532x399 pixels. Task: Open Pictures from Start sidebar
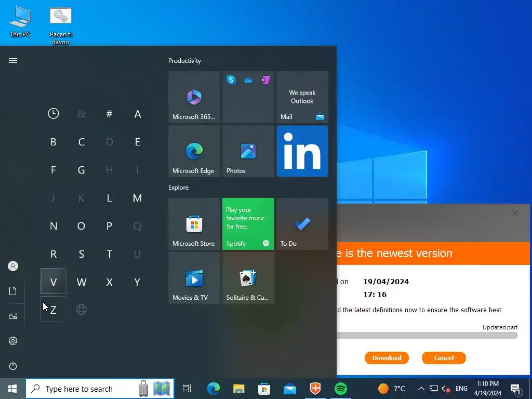coord(13,316)
